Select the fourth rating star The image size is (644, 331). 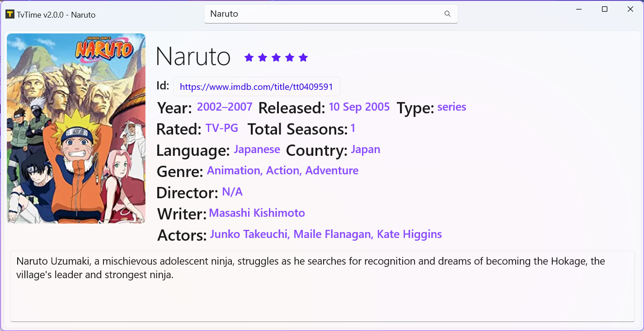coord(290,57)
